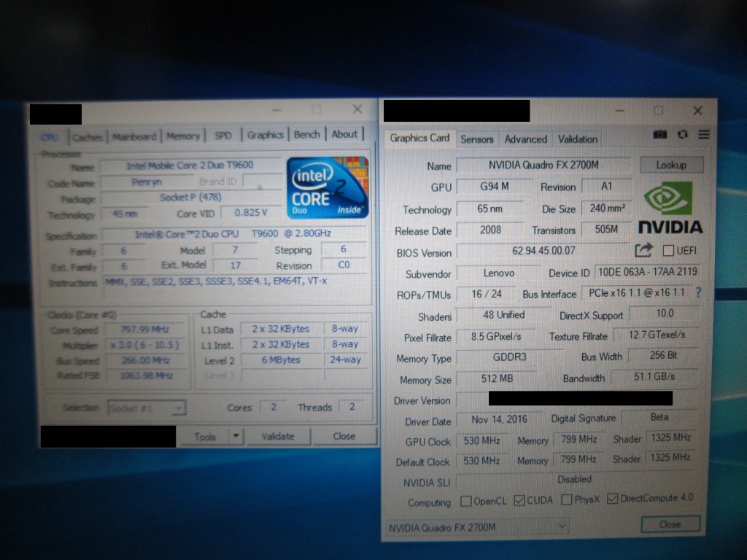The image size is (747, 560).
Task: Click the Close button in CPU-Z
Action: pos(344,436)
